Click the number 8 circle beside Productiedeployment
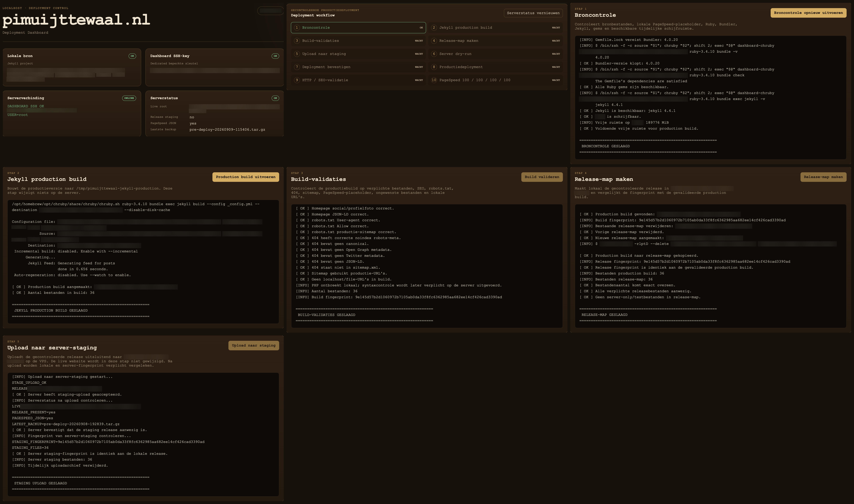 434,67
